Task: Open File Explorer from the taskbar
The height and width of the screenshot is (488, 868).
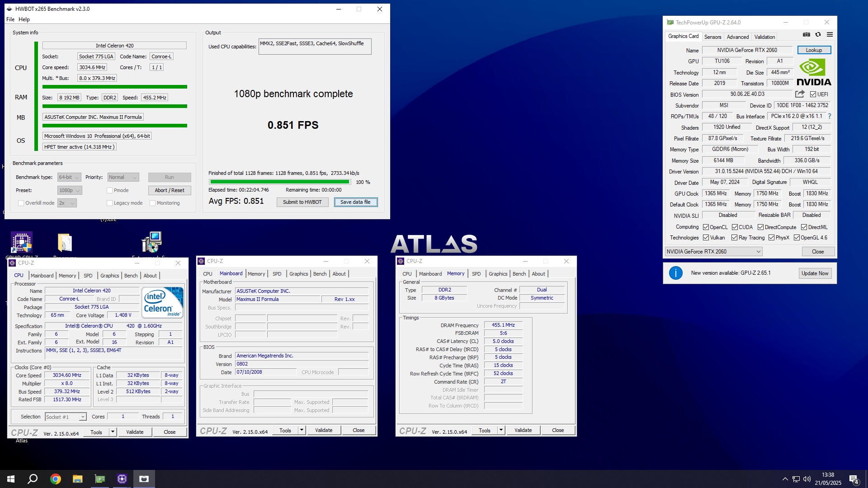Action: click(78, 479)
